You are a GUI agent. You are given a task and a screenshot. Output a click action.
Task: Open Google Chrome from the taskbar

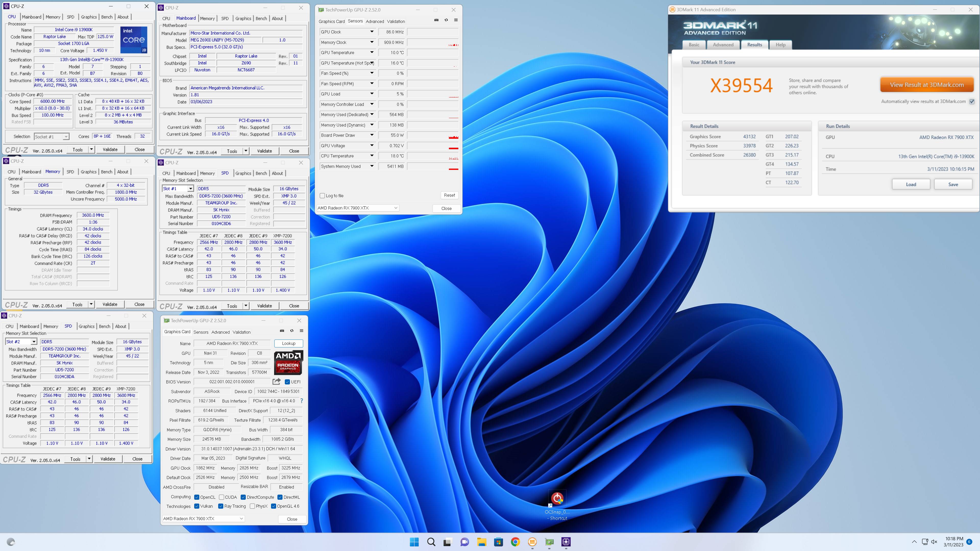[x=515, y=542]
